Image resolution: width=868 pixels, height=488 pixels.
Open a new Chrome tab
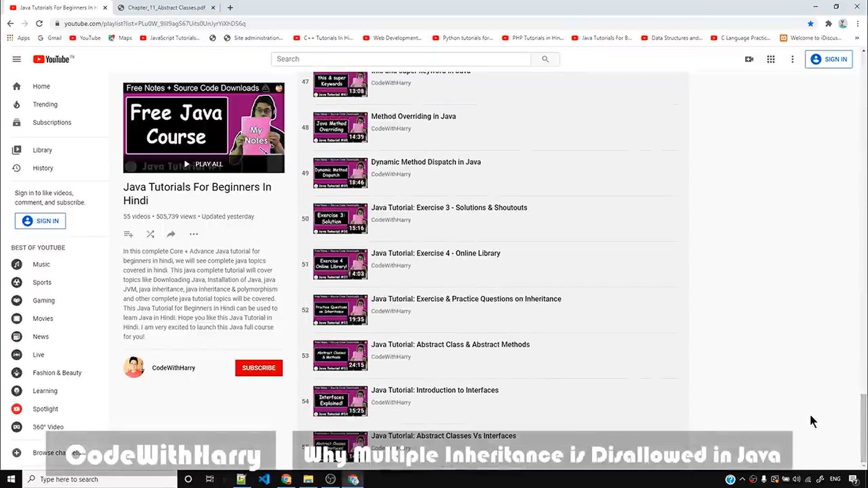pyautogui.click(x=230, y=8)
